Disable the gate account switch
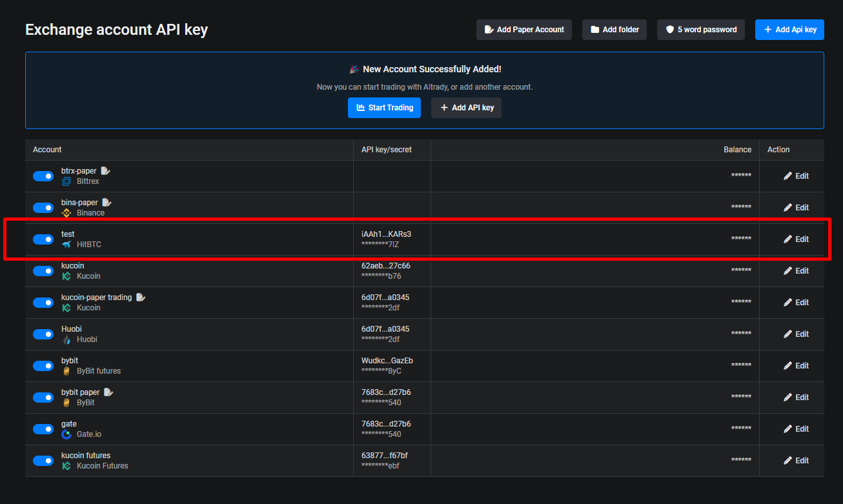 (43, 429)
